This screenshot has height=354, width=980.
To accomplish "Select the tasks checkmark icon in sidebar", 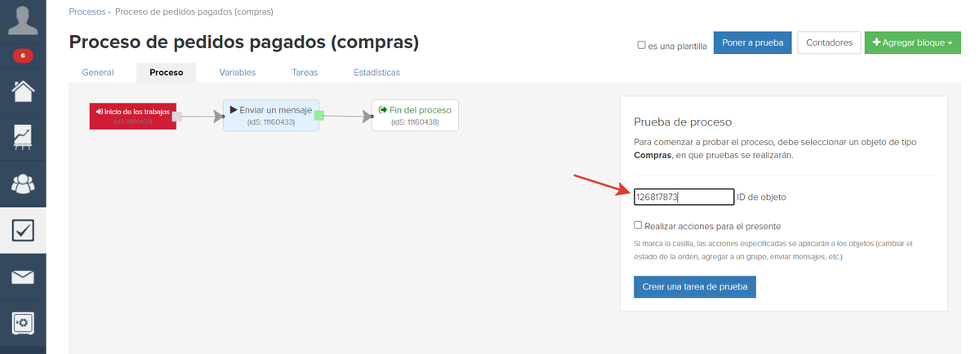I will pyautogui.click(x=23, y=232).
